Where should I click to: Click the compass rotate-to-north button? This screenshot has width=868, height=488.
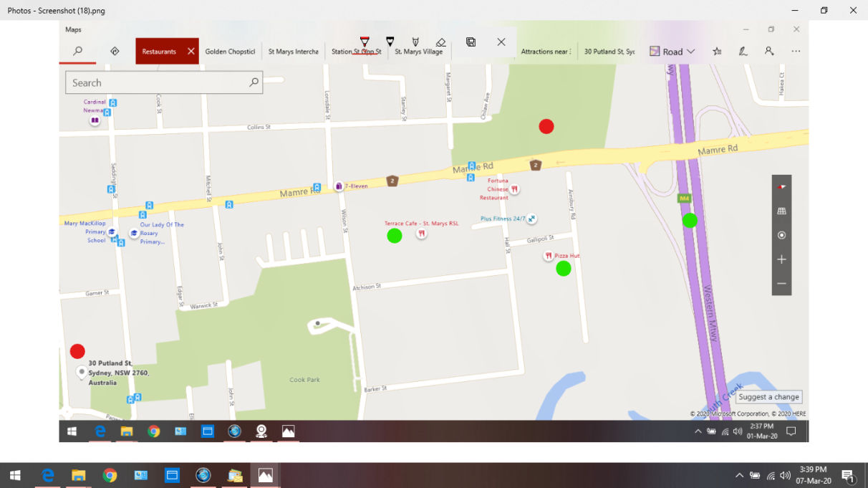(x=781, y=187)
